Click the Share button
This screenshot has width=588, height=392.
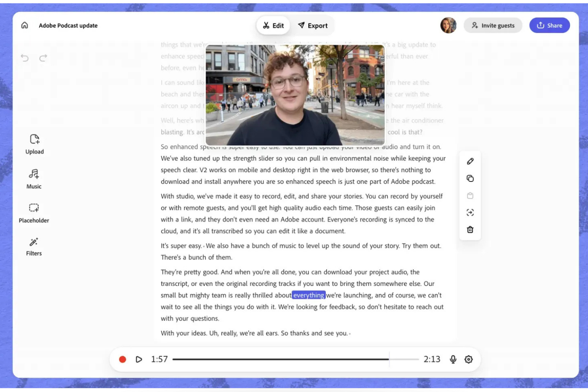click(x=549, y=25)
